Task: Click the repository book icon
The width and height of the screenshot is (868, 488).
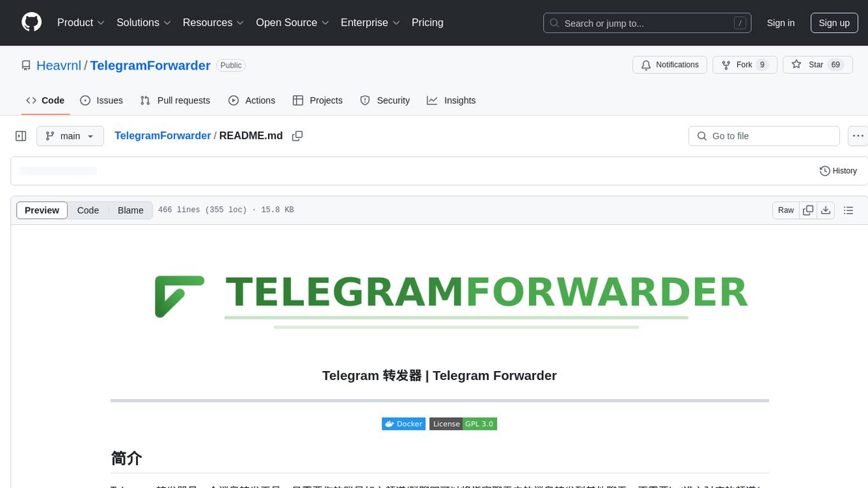Action: (26, 65)
